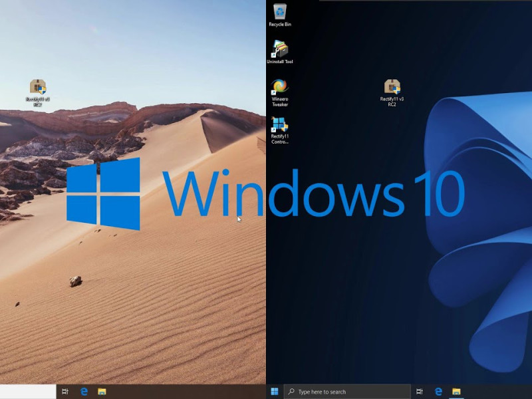Image resolution: width=532 pixels, height=399 pixels.
Task: Open the Winaero Tweaker shortcut
Action: (279, 92)
